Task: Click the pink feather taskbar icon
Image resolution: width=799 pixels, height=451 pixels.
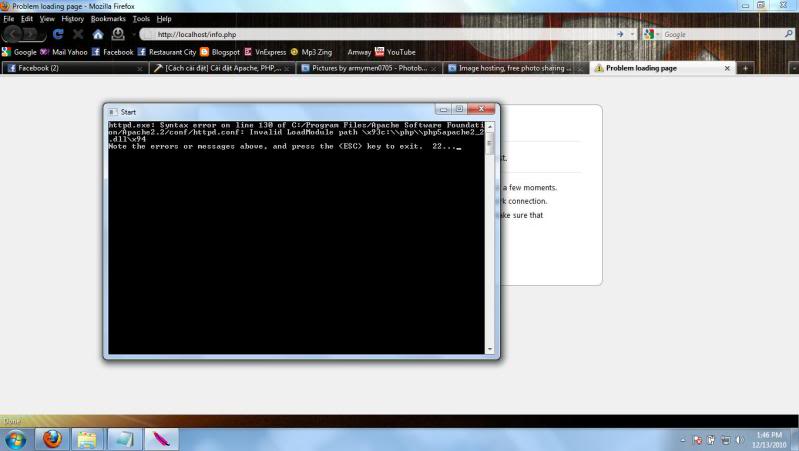Action: [159, 439]
